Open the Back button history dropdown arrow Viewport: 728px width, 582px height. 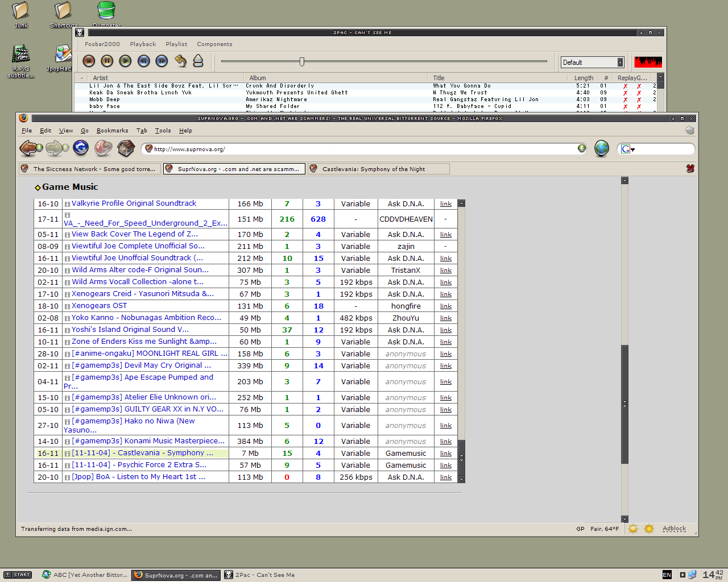[x=39, y=148]
